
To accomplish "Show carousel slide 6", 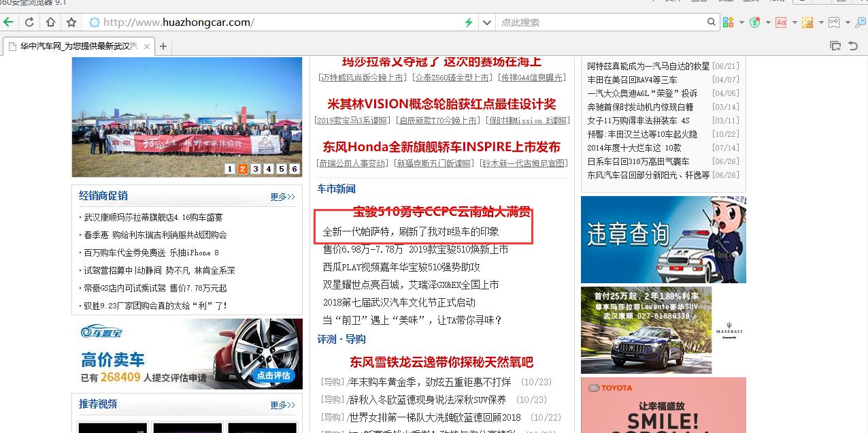I will (295, 169).
